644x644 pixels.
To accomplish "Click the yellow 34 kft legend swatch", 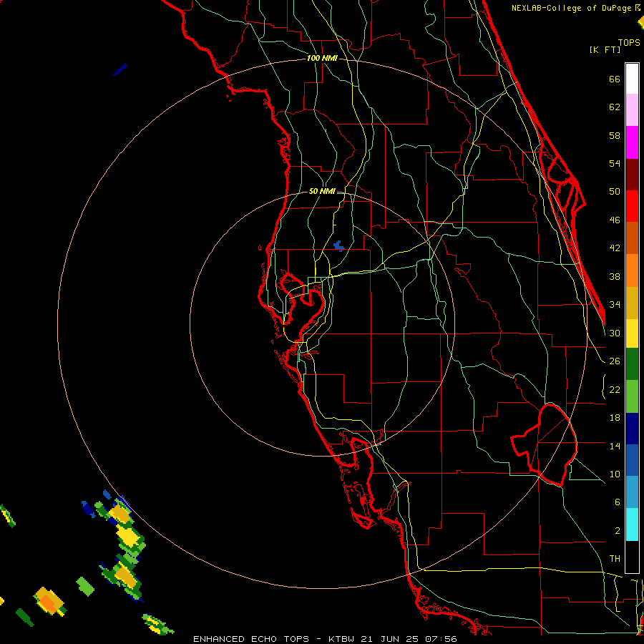I will pyautogui.click(x=632, y=333).
